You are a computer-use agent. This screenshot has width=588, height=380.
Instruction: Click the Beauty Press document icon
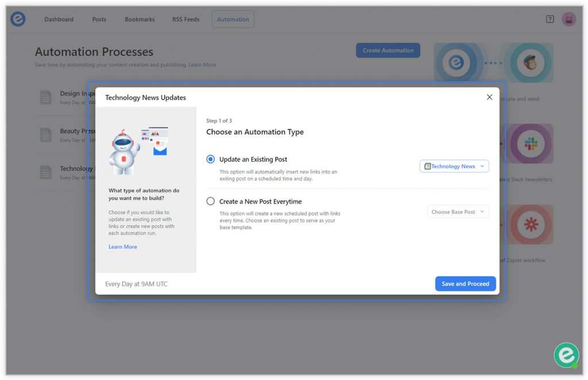click(x=46, y=135)
